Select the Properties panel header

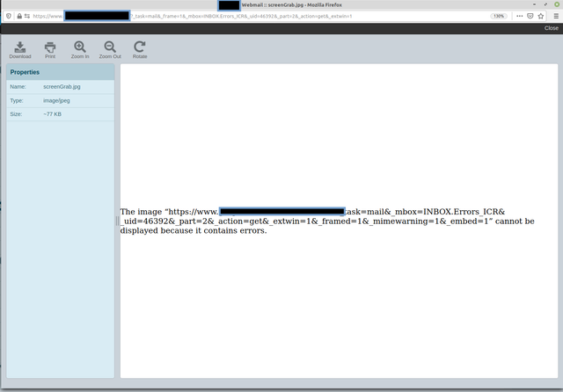click(61, 72)
